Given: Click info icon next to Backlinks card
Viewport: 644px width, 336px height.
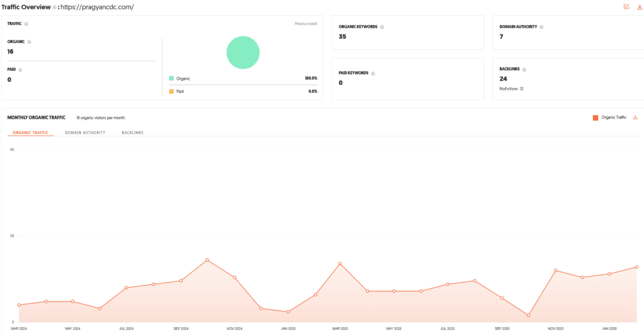Looking at the screenshot, I should pyautogui.click(x=523, y=70).
